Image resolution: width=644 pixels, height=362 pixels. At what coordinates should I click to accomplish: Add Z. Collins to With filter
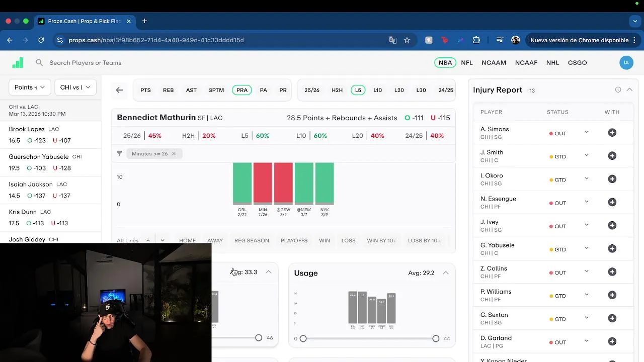(612, 272)
